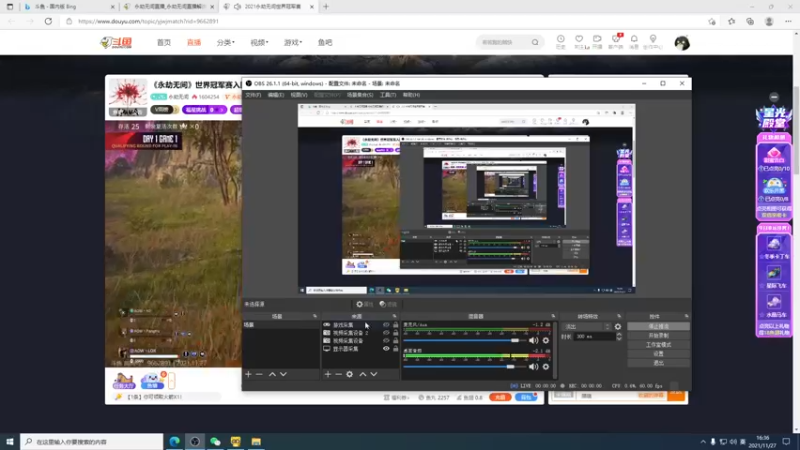800x450 pixels.
Task: Open properties gear under the sources list
Action: point(349,374)
